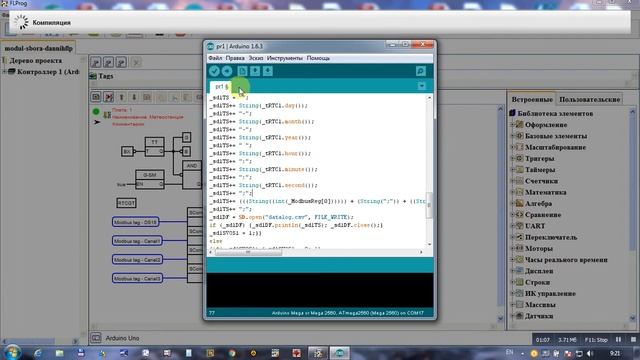Open the Инструменты menu in Arduino IDE
The height and width of the screenshot is (360, 640).
click(284, 58)
